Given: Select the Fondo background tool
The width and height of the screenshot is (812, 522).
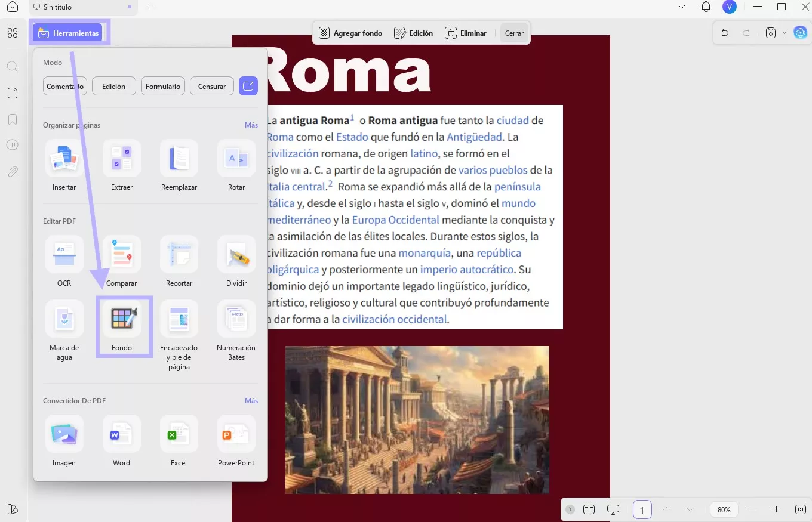Looking at the screenshot, I should [x=122, y=326].
